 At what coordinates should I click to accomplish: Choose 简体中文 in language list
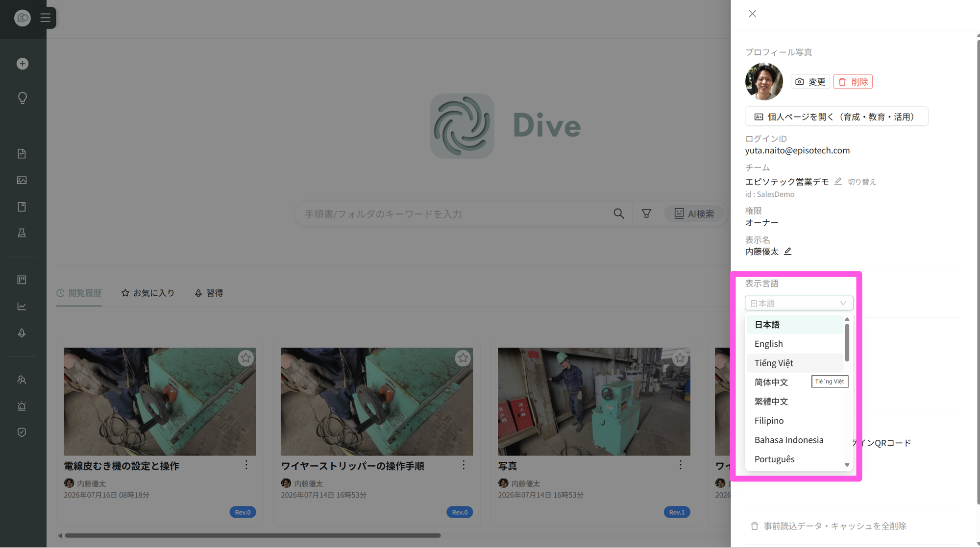point(795,382)
